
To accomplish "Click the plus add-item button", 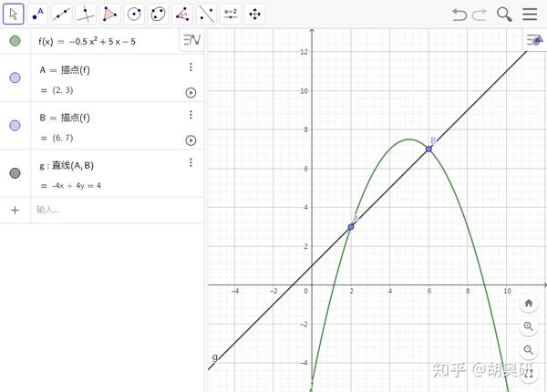I will [x=15, y=210].
